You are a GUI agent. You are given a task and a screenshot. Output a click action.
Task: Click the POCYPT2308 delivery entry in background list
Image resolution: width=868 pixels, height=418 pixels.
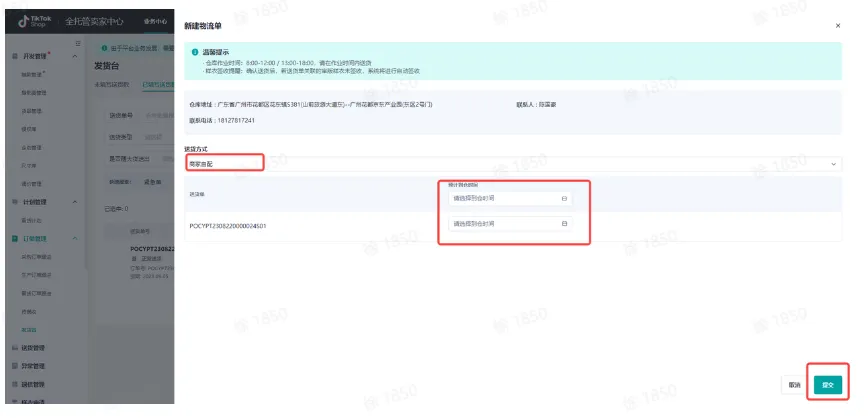tap(152, 249)
